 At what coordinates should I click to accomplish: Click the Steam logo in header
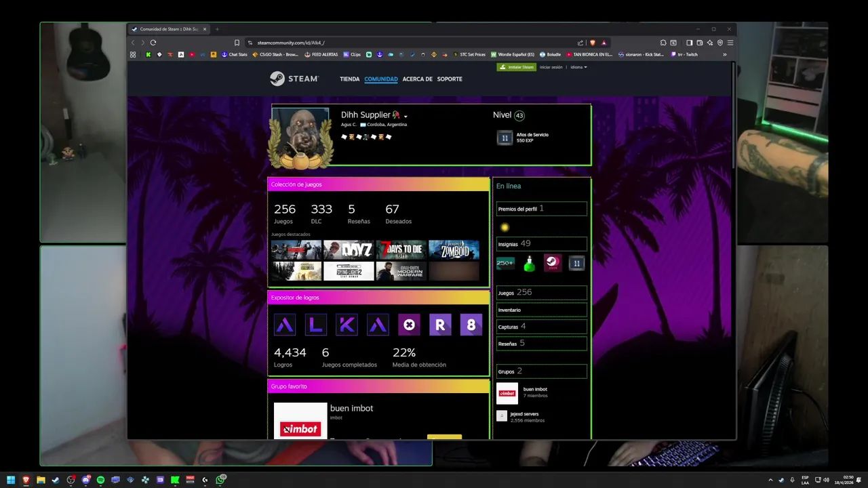[x=294, y=79]
